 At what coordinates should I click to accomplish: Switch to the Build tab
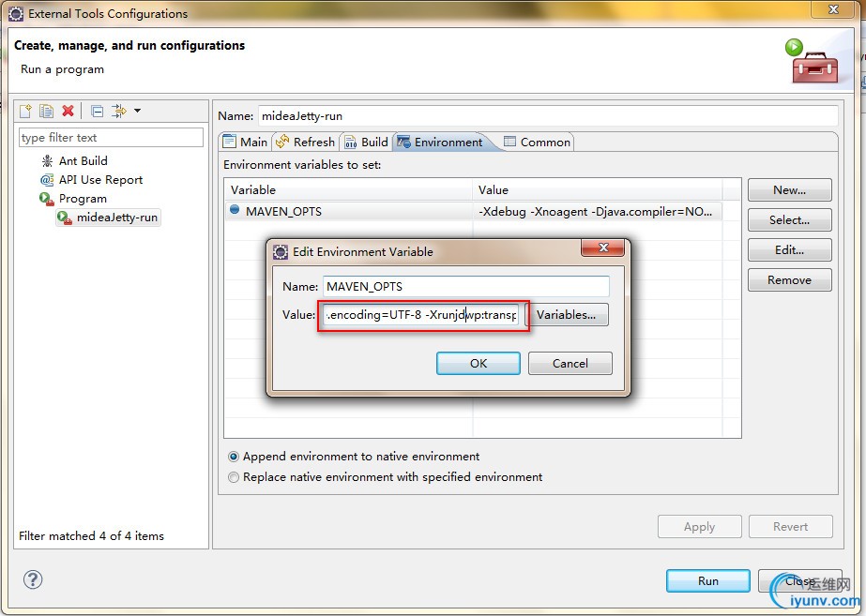click(366, 142)
